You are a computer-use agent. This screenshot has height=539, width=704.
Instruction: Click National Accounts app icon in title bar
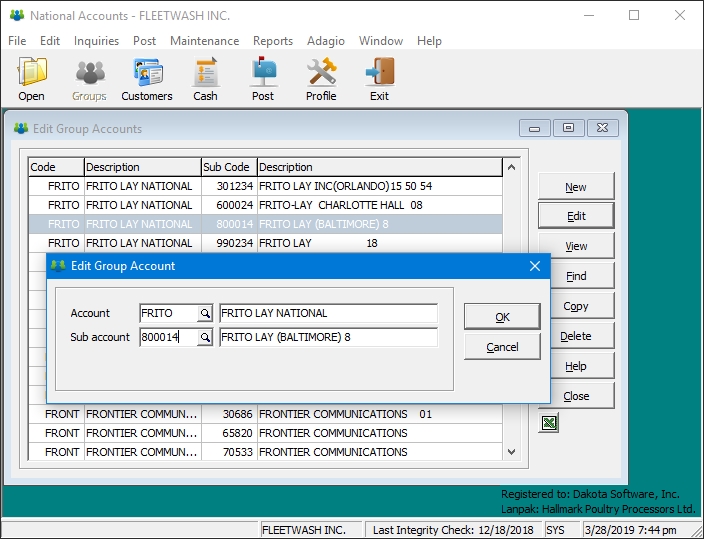(x=17, y=15)
